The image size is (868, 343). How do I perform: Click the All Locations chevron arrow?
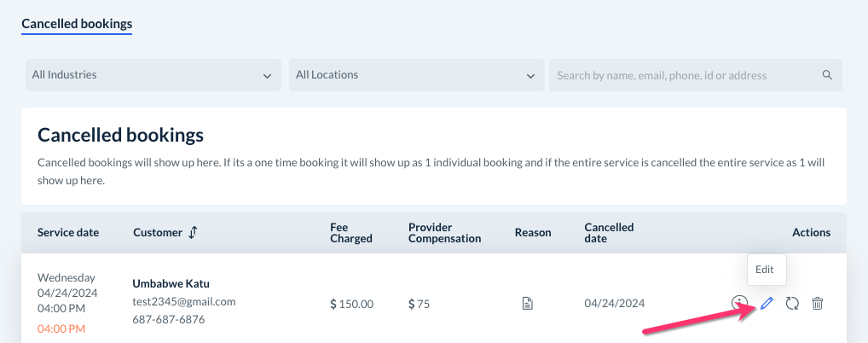coord(530,76)
